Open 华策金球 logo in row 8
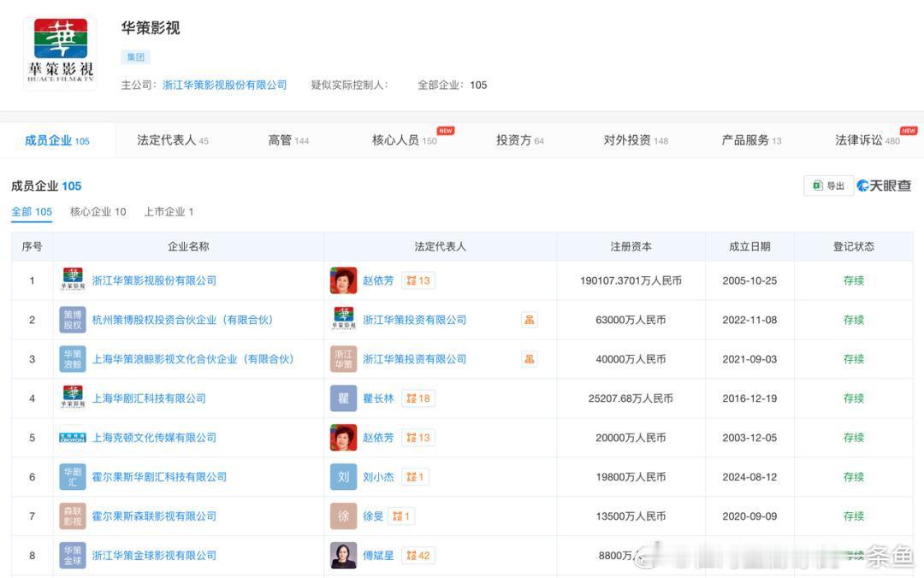The width and height of the screenshot is (924, 578). (73, 555)
